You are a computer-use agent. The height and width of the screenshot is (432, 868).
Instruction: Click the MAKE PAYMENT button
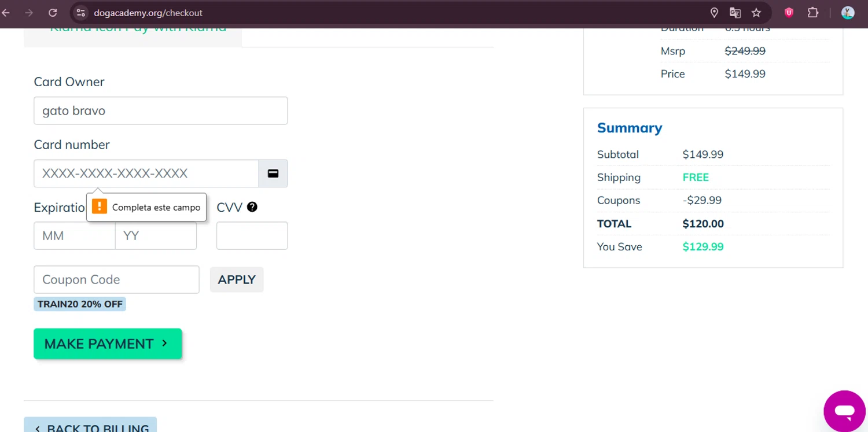click(x=108, y=344)
